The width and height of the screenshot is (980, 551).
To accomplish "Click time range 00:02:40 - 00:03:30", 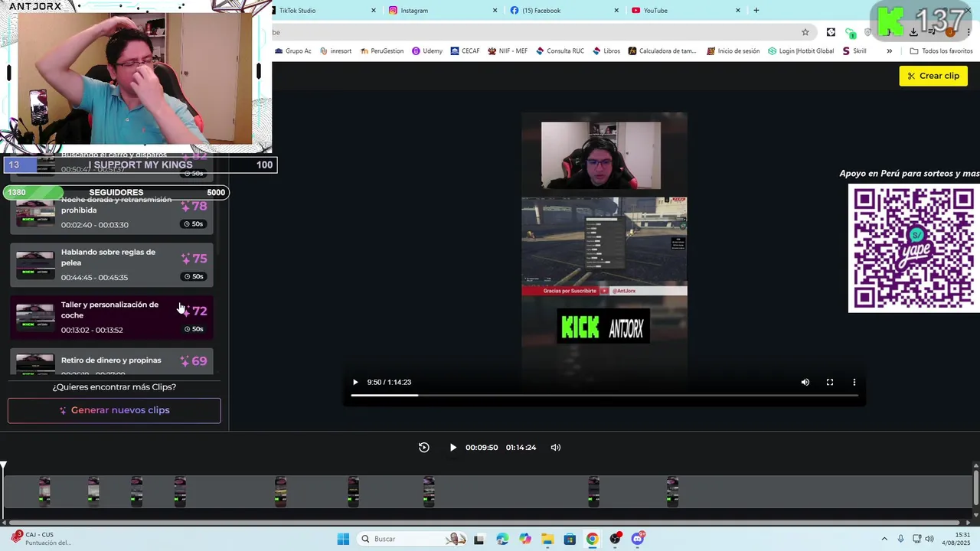I will click(x=95, y=225).
